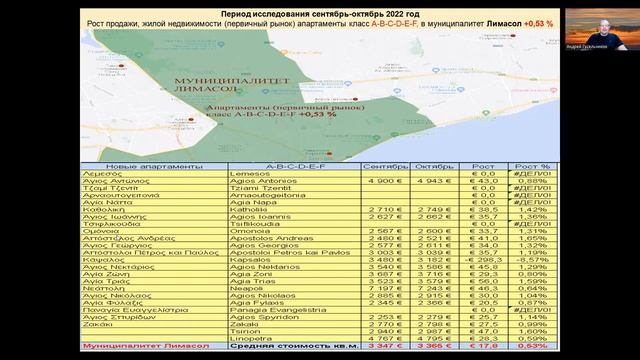Click the '4 900 €' September value
This screenshot has width=640, height=360.
(x=385, y=181)
